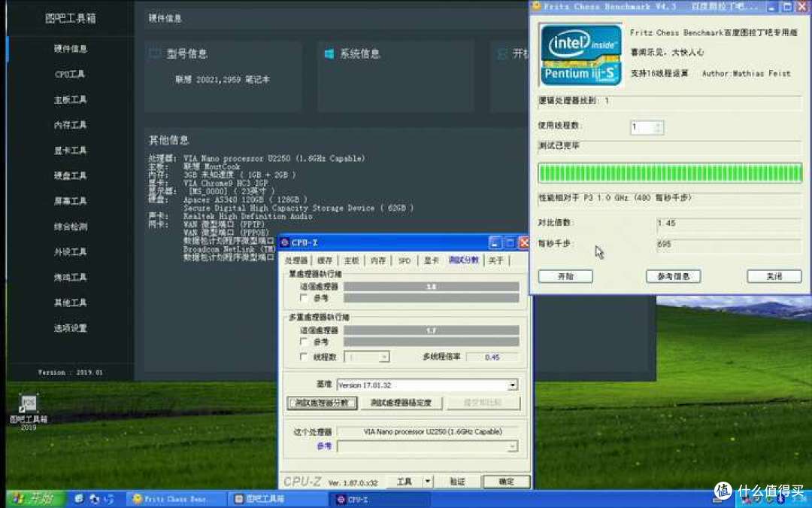Switch to the 主板 tab in CPU-Z

click(352, 260)
